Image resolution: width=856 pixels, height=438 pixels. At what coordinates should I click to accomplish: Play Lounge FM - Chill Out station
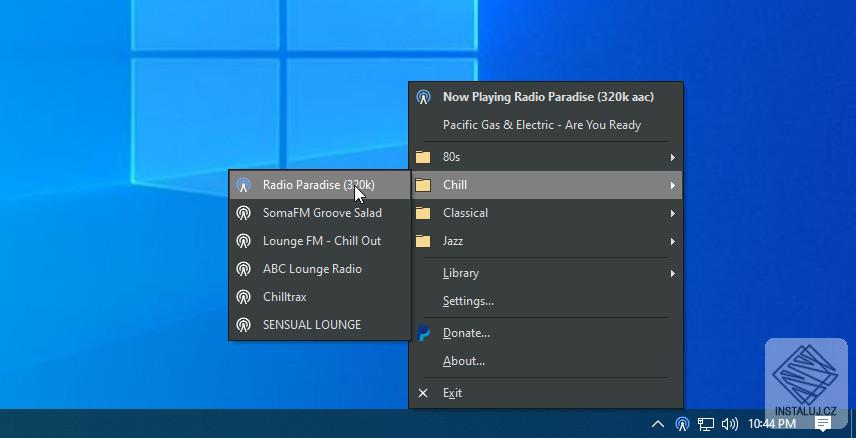[x=321, y=241]
